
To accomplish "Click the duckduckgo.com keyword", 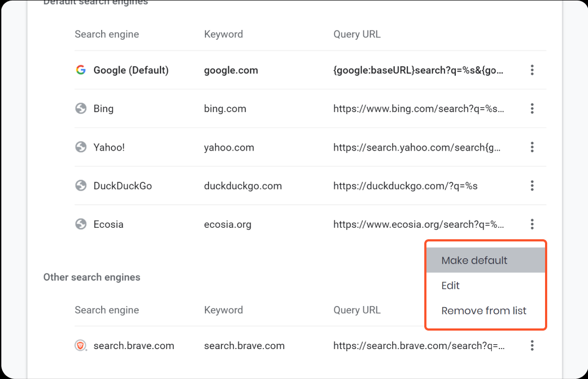I will [x=243, y=187].
